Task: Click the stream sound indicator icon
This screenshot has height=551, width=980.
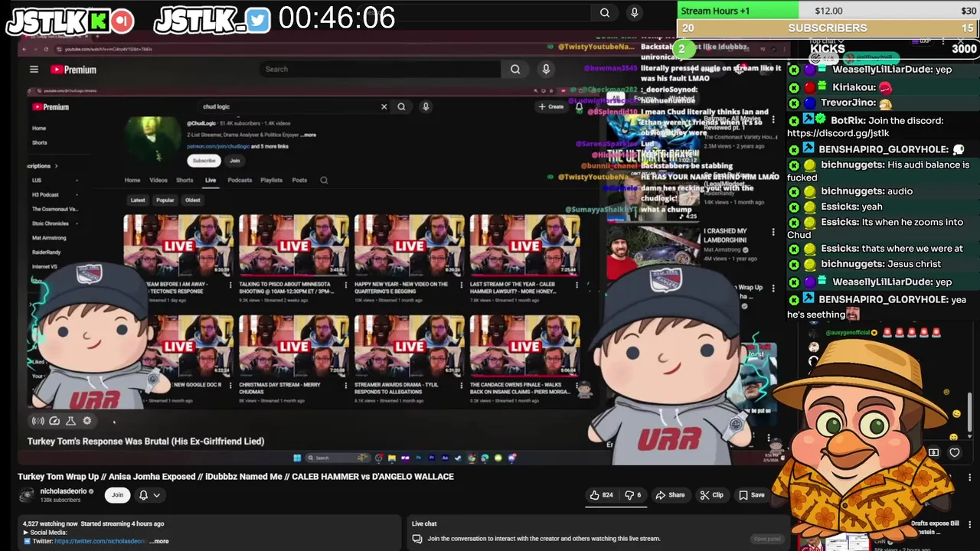Action: pos(38,421)
